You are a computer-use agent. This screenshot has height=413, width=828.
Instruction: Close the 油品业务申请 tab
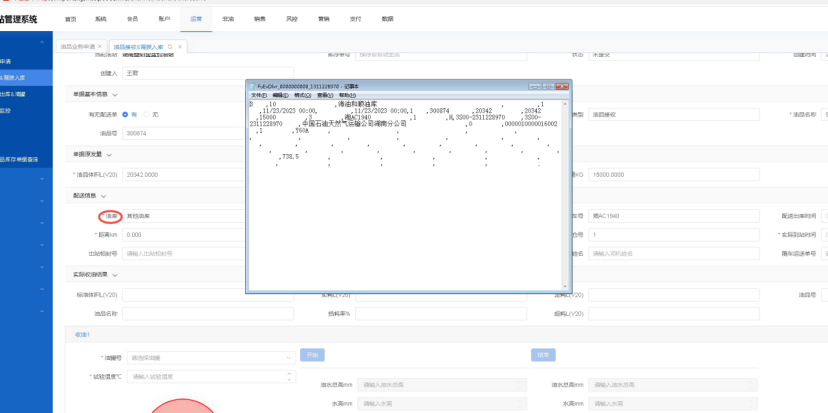(102, 46)
